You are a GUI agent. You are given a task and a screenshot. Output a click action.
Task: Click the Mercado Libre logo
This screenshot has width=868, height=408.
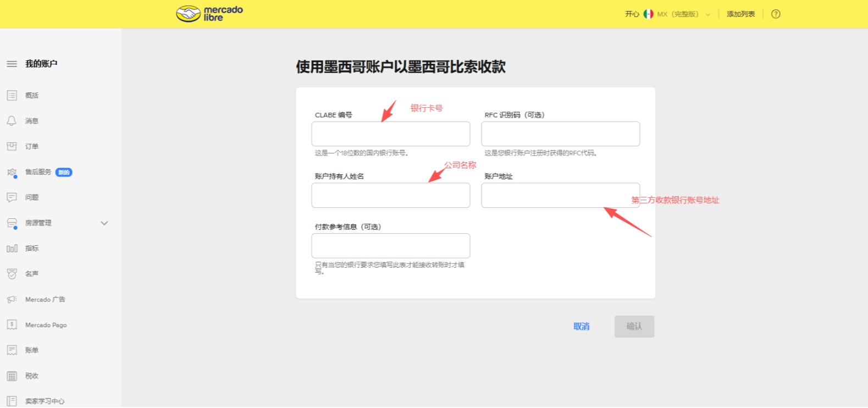point(209,14)
